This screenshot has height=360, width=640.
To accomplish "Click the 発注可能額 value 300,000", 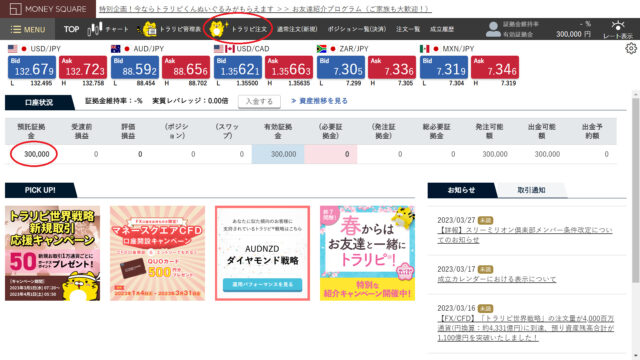I will pos(495,154).
